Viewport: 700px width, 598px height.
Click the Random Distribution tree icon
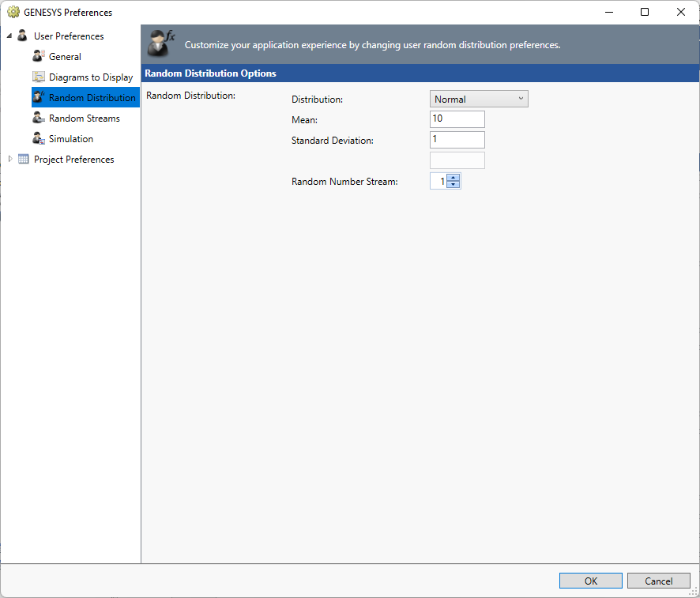coord(39,97)
